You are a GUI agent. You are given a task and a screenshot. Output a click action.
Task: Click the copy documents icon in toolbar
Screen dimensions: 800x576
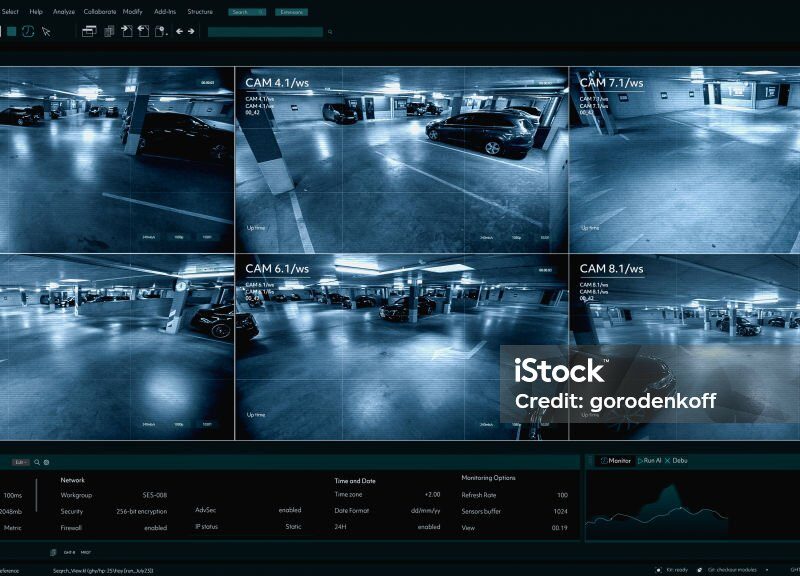[109, 32]
